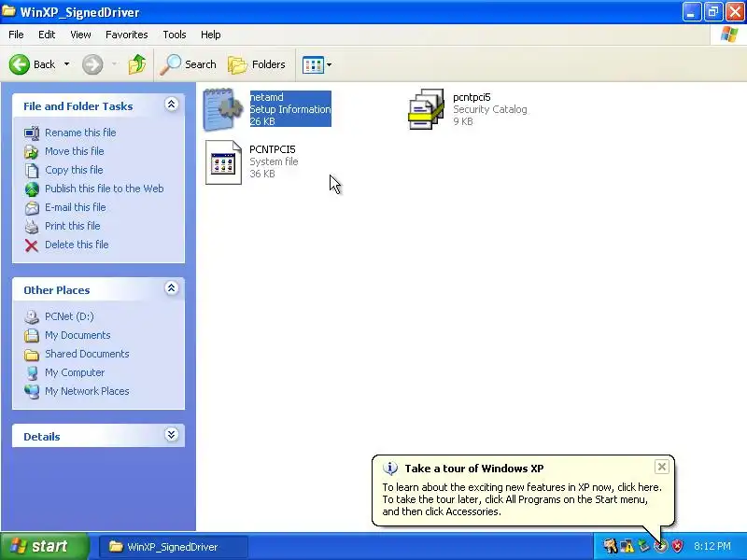The height and width of the screenshot is (560, 747).
Task: Click the red X Delete icon
Action: tap(32, 245)
